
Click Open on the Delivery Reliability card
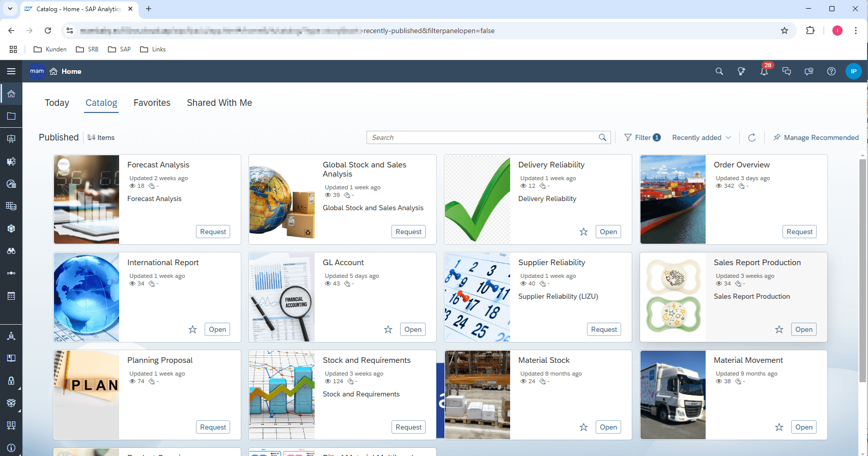[608, 232]
